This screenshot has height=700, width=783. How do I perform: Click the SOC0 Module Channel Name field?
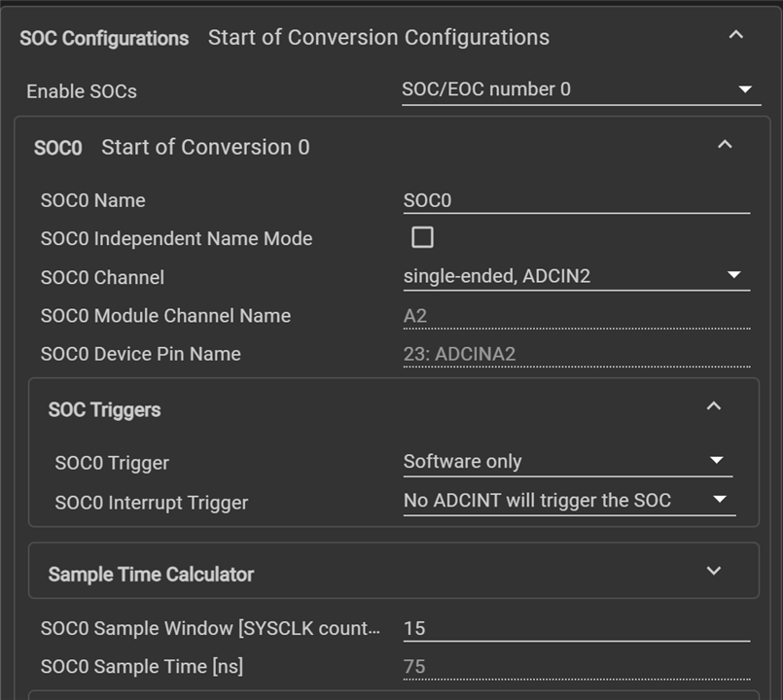[577, 316]
